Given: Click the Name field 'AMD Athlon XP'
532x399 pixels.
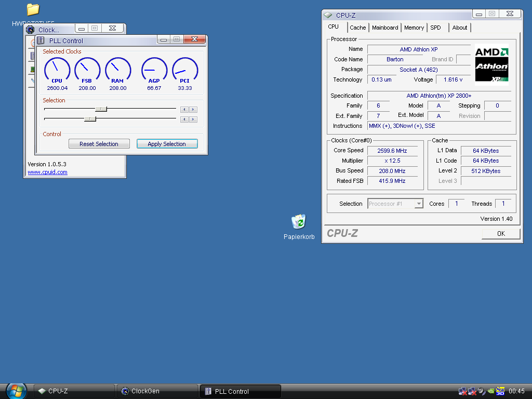Looking at the screenshot, I should [x=419, y=49].
